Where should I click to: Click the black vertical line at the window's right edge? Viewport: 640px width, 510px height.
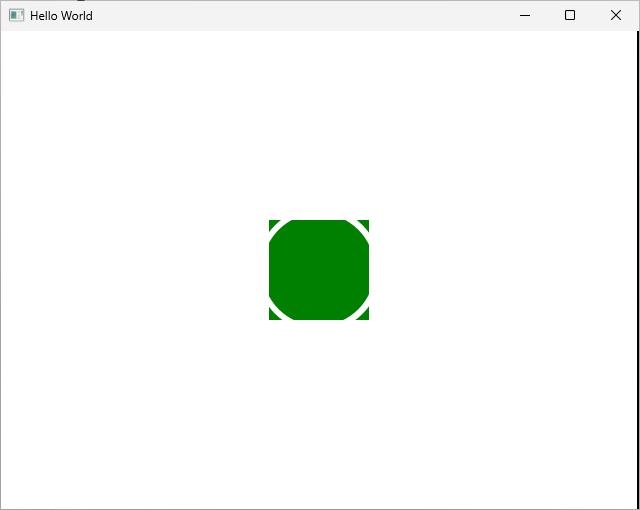tap(638, 270)
